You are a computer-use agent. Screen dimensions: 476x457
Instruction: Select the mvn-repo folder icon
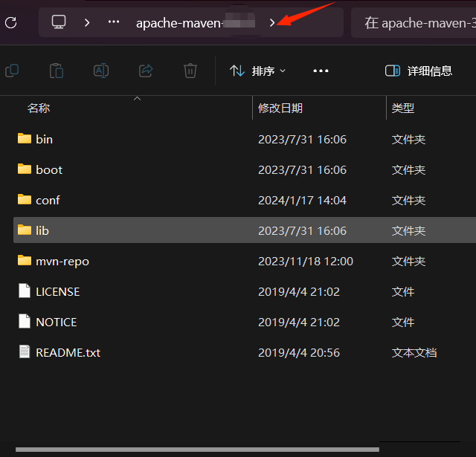click(x=25, y=261)
